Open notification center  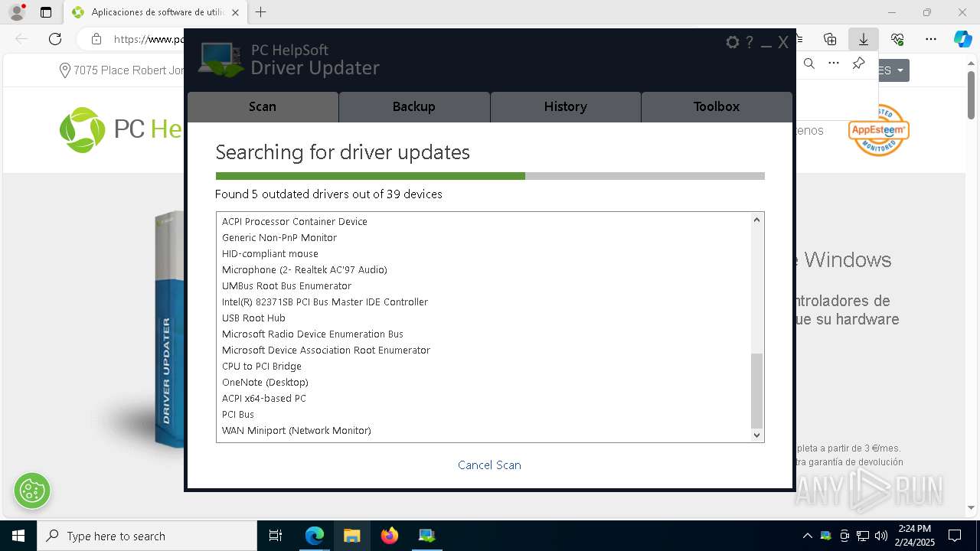tap(955, 536)
